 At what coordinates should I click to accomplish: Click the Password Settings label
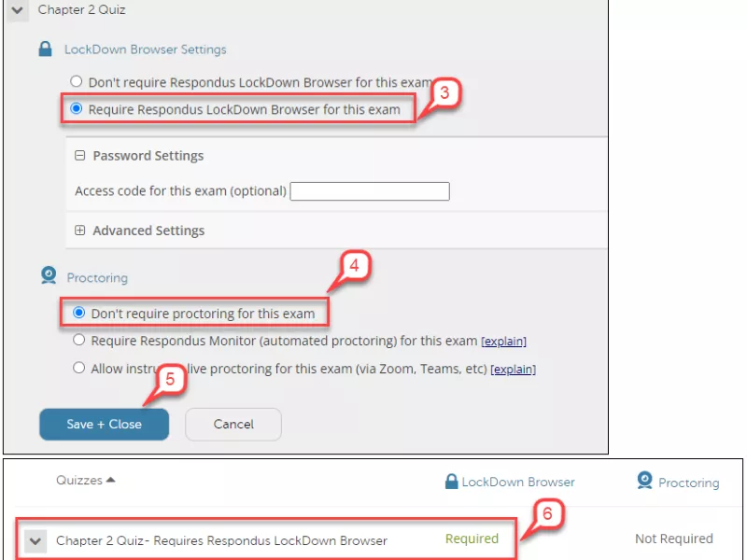pos(148,156)
